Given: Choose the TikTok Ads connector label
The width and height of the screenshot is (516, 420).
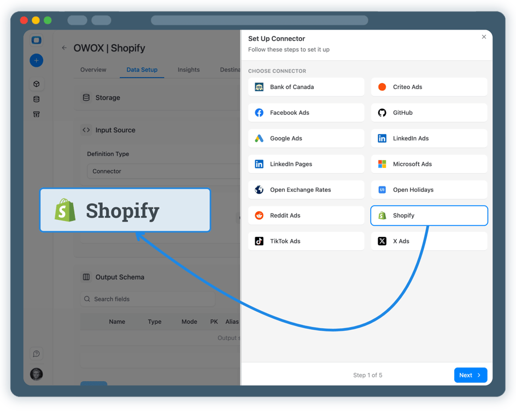Looking at the screenshot, I should point(285,241).
